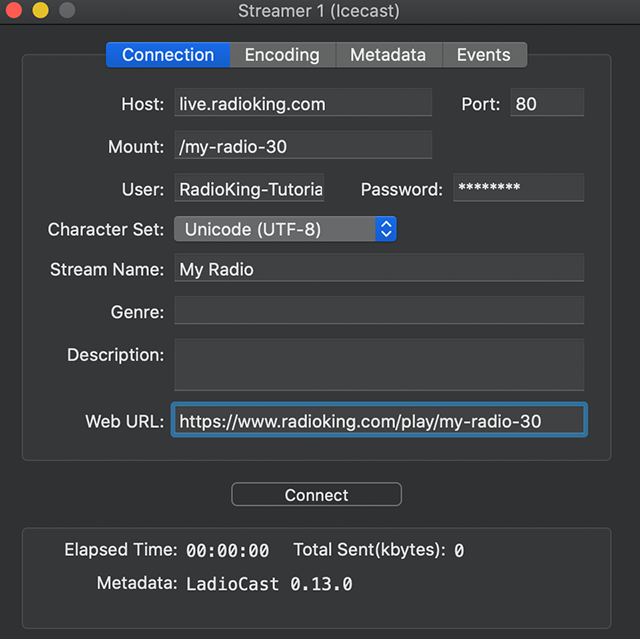640x639 pixels.
Task: Click the Mount field with /my-radio-30
Action: [x=303, y=146]
